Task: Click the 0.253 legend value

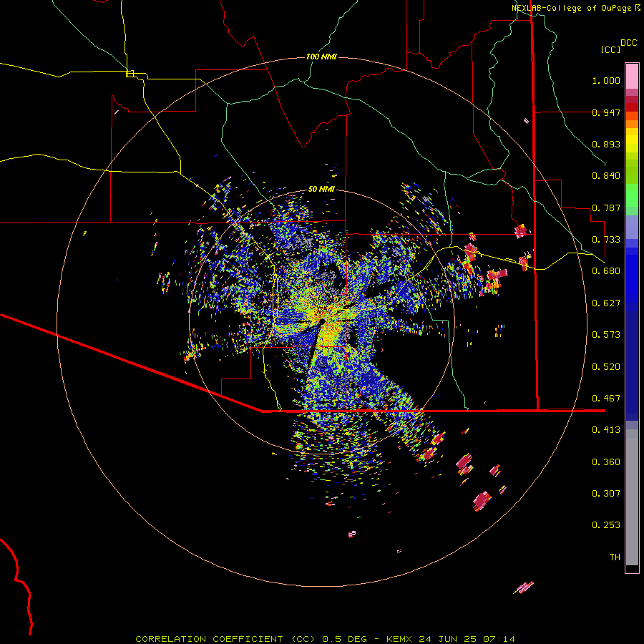Action: [606, 525]
